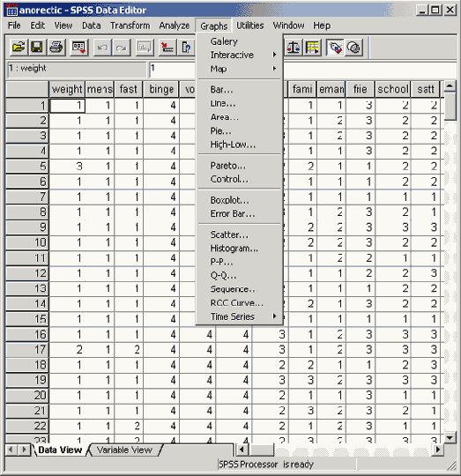Click the Use Sets toolbar icon
461x476 pixels.
[353, 48]
